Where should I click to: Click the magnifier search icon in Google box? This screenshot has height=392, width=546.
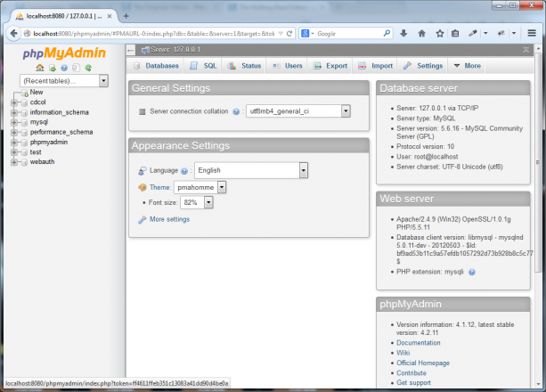(387, 34)
